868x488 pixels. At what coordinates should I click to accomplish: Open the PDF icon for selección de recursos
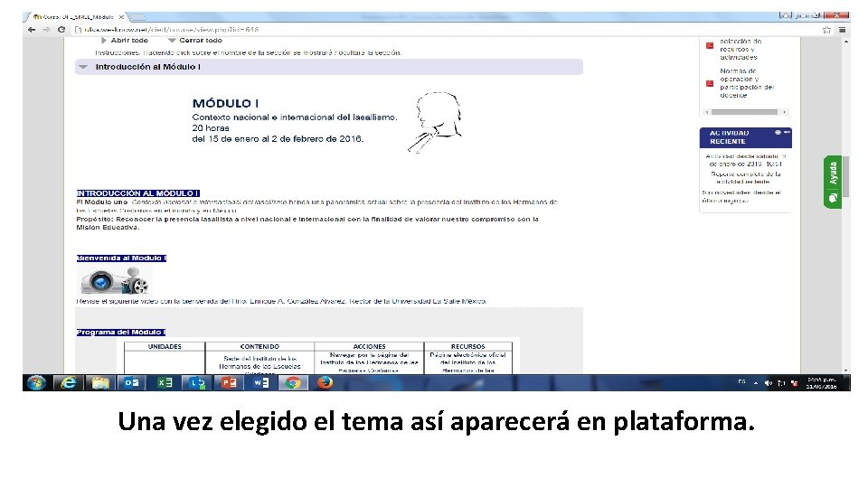pos(710,45)
